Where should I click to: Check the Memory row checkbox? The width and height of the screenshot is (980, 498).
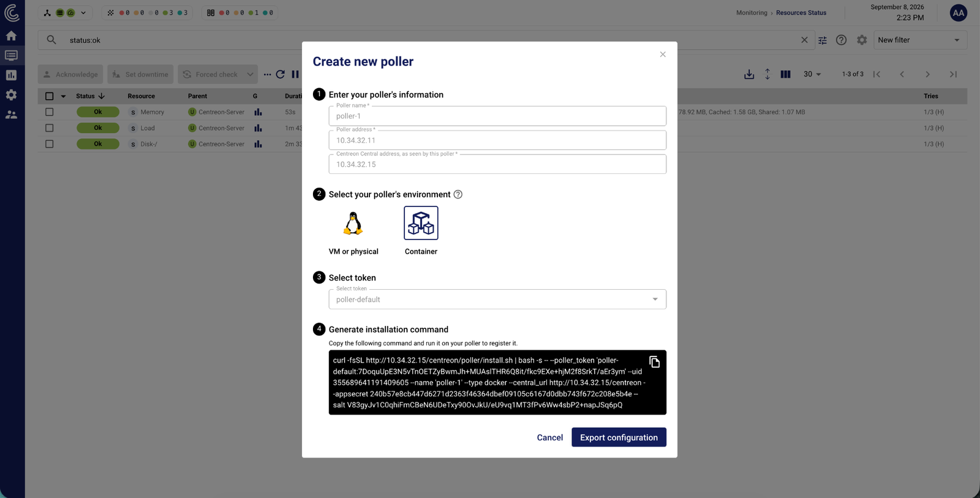coord(50,112)
